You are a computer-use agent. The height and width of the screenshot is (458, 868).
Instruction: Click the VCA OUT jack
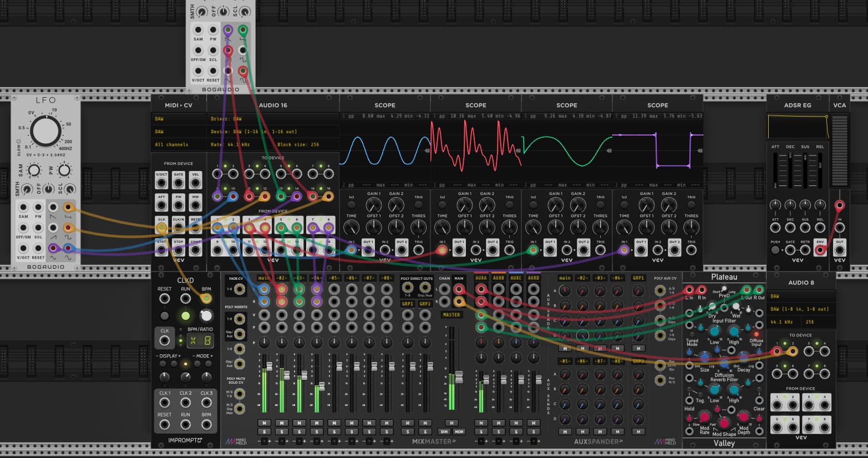click(x=840, y=250)
